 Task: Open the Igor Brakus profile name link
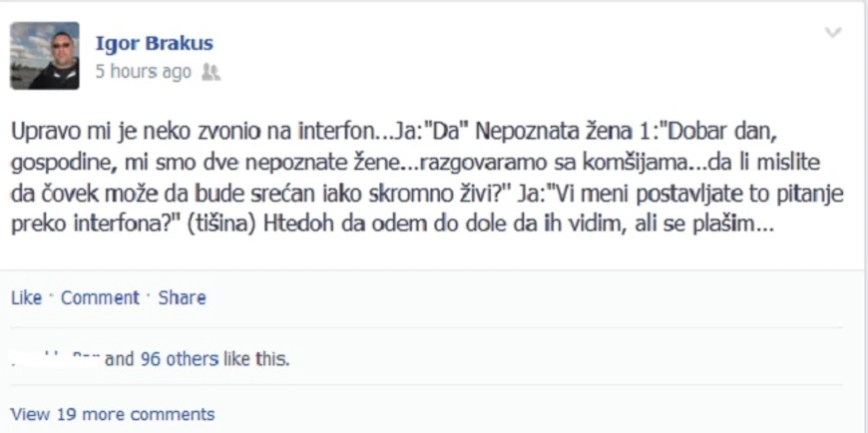pyautogui.click(x=155, y=43)
